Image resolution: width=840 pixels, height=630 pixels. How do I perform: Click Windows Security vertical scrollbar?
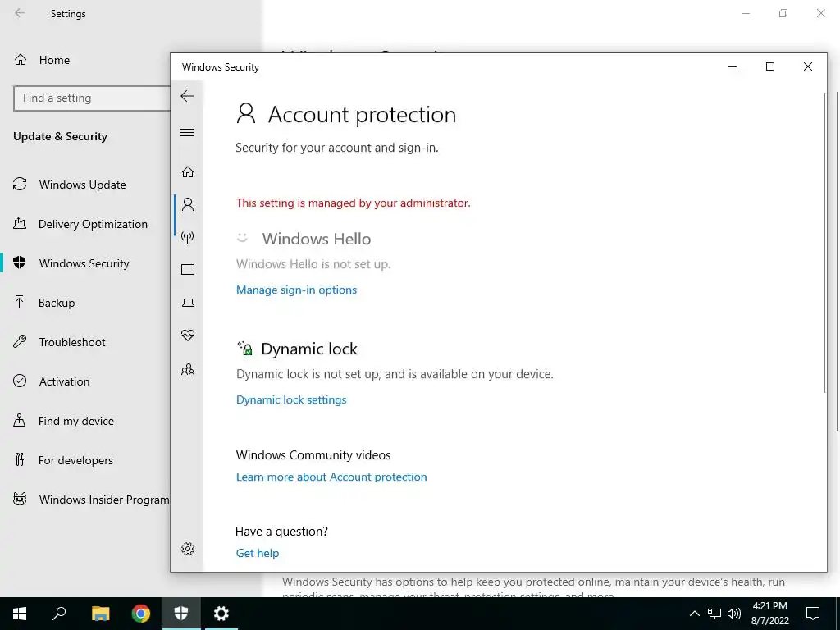coord(824,243)
